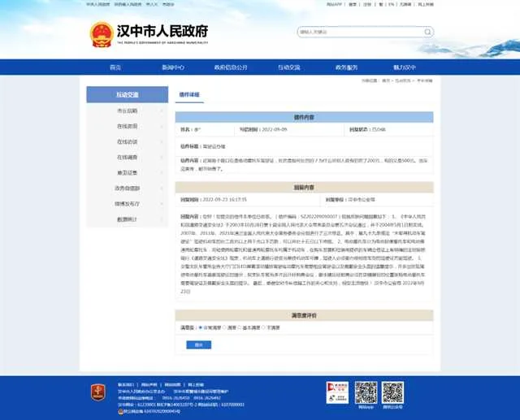The image size is (520, 420).
Task: Open the 市长信箱 sidebar item
Action: pos(127,110)
